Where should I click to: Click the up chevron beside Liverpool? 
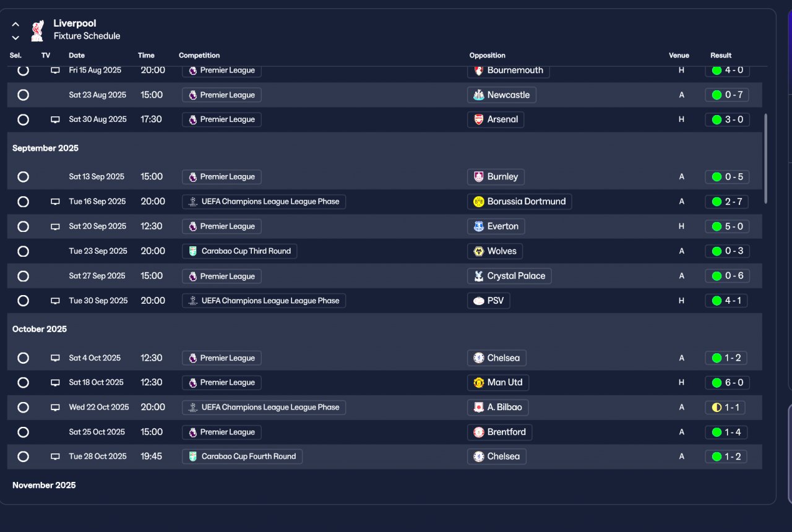pyautogui.click(x=15, y=24)
